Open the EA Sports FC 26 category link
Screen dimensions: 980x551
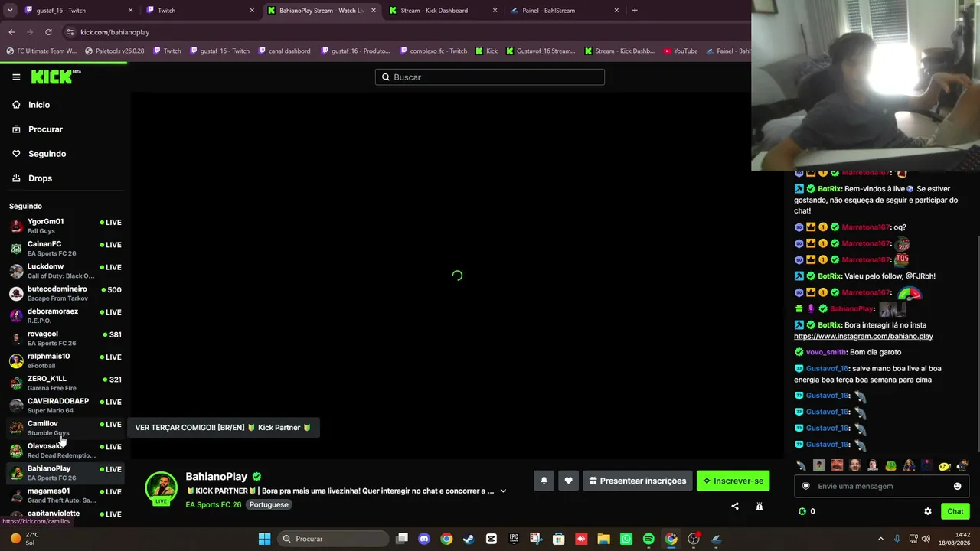pos(214,505)
